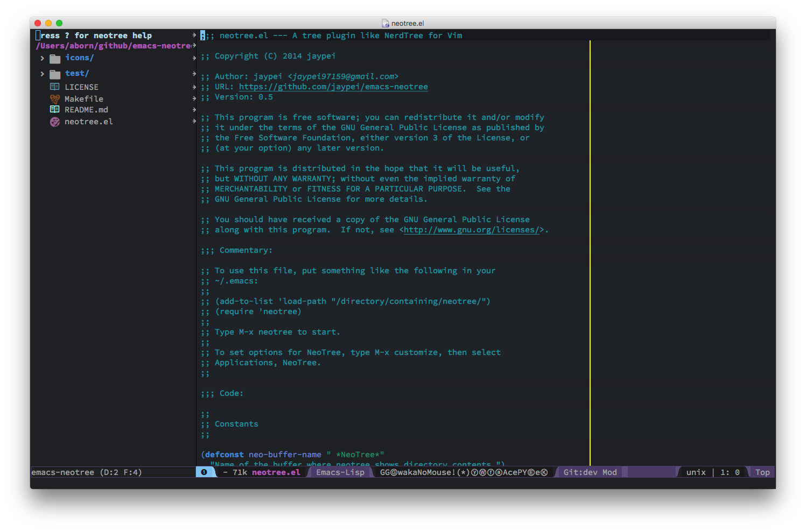Screen dimensions: 806x532
Task: Click the window number 1 badge in mode line
Action: (204, 472)
